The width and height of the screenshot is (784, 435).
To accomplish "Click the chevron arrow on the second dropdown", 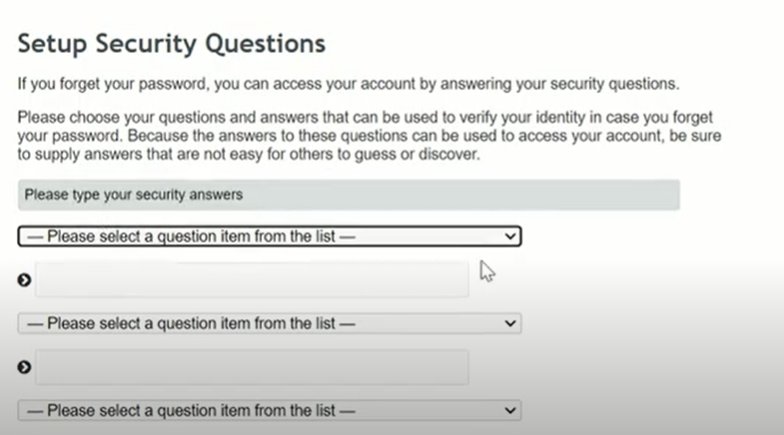I will 510,324.
